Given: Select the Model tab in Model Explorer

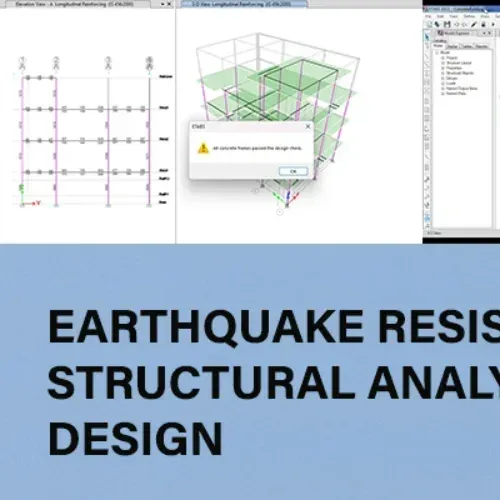Looking at the screenshot, I should 438,46.
